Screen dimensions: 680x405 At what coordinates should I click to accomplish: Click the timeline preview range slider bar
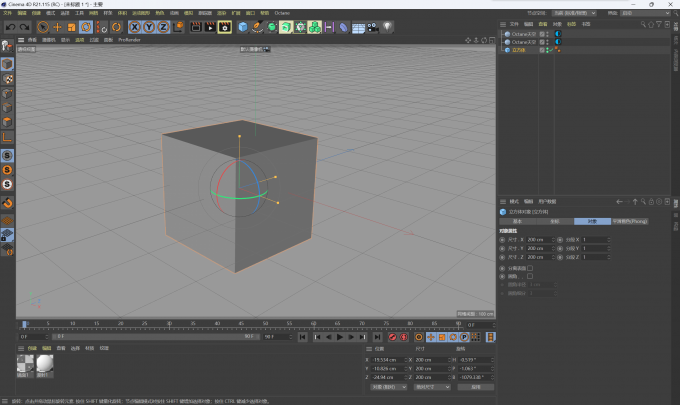pyautogui.click(x=156, y=336)
